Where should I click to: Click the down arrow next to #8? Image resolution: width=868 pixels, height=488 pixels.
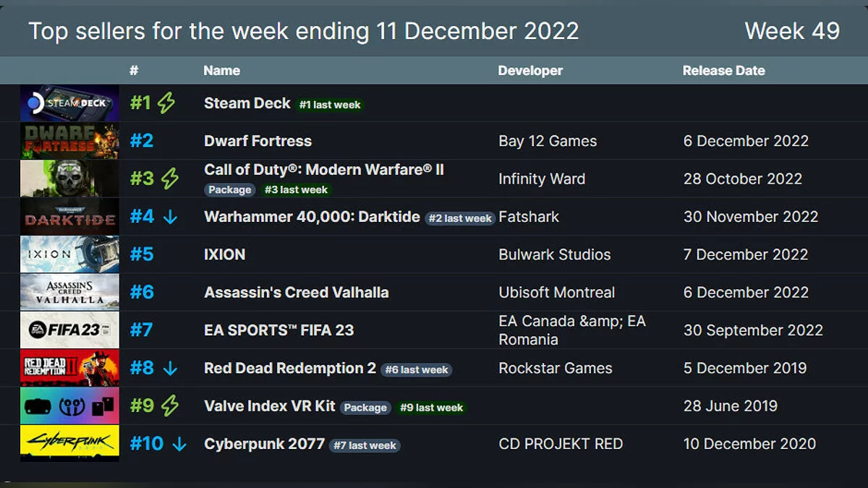(170, 369)
